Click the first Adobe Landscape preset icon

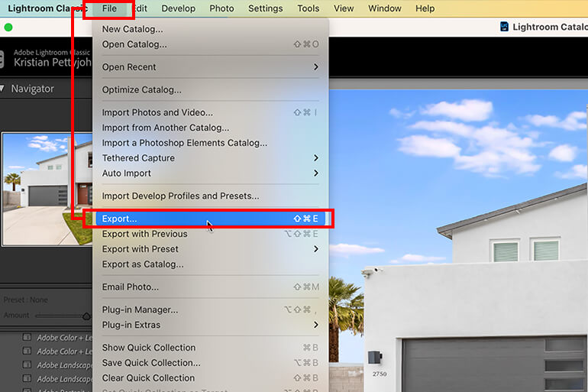point(27,364)
